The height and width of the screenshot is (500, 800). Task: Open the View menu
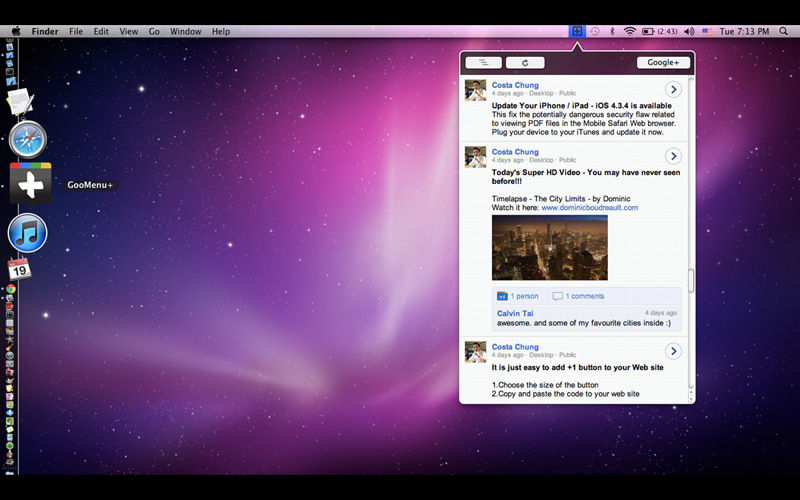[x=129, y=31]
